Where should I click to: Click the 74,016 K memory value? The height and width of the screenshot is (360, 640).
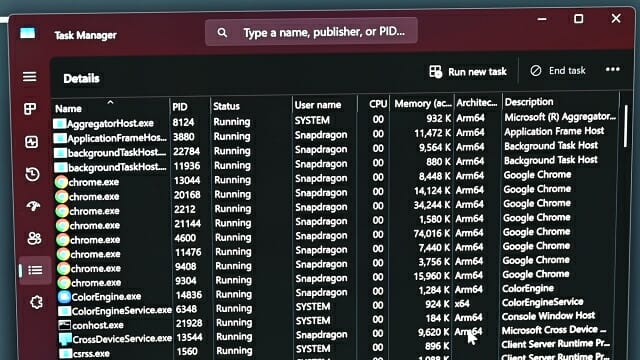coord(433,233)
